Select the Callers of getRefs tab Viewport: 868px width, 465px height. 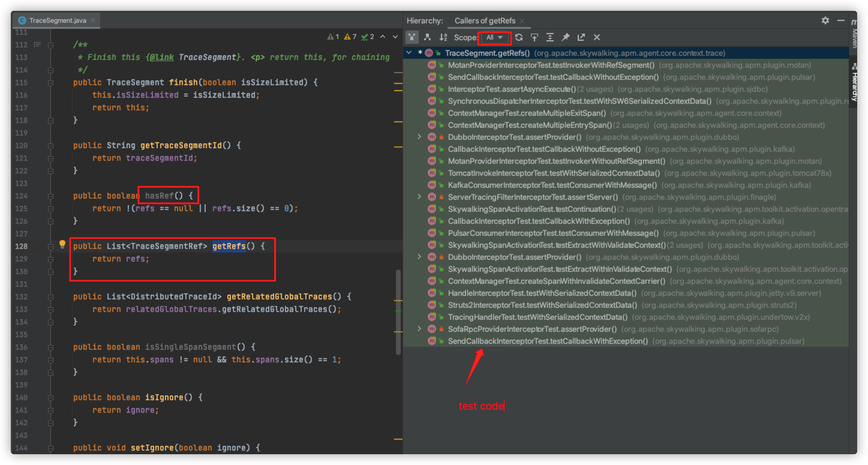pyautogui.click(x=485, y=21)
